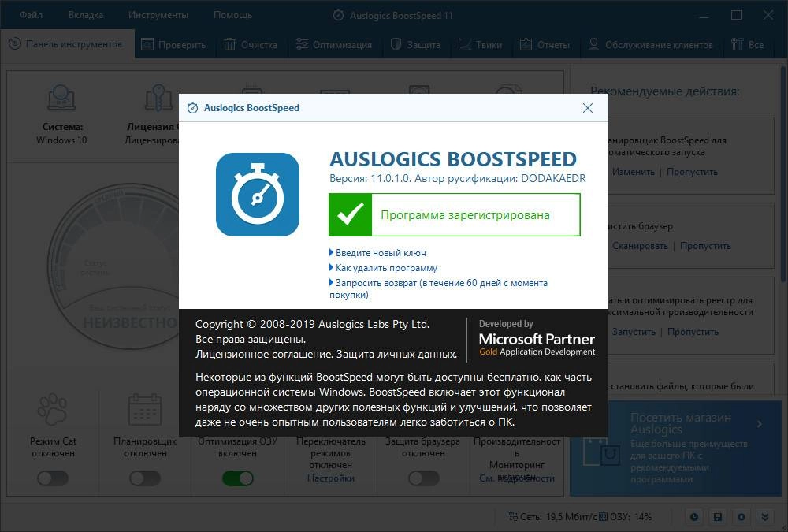This screenshot has height=532, width=788.
Task: Switch to the Отчеты tab
Action: click(545, 45)
